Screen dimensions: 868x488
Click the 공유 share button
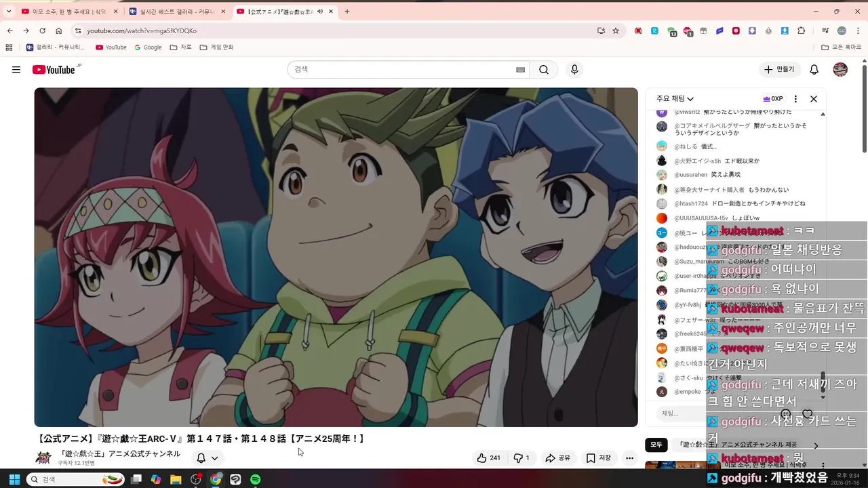point(558,458)
